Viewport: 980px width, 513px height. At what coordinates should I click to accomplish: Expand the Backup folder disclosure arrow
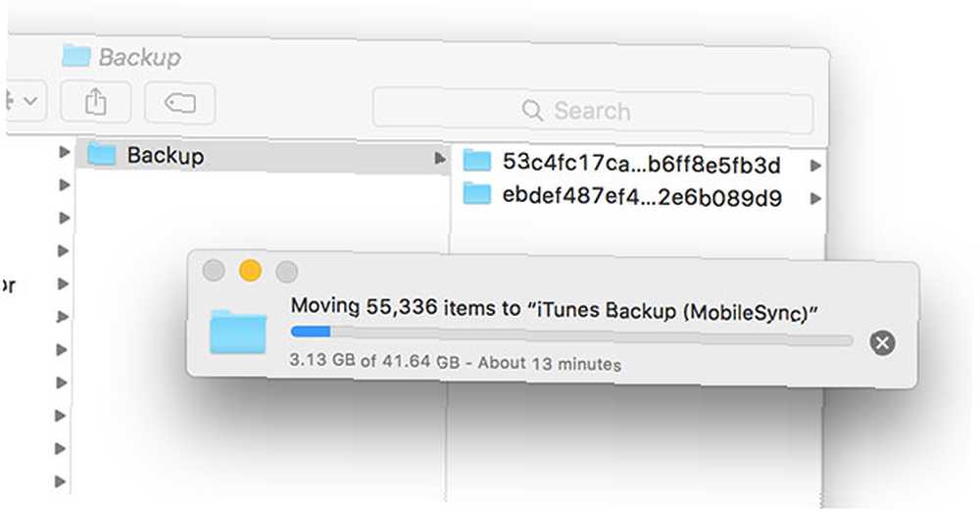[x=440, y=158]
